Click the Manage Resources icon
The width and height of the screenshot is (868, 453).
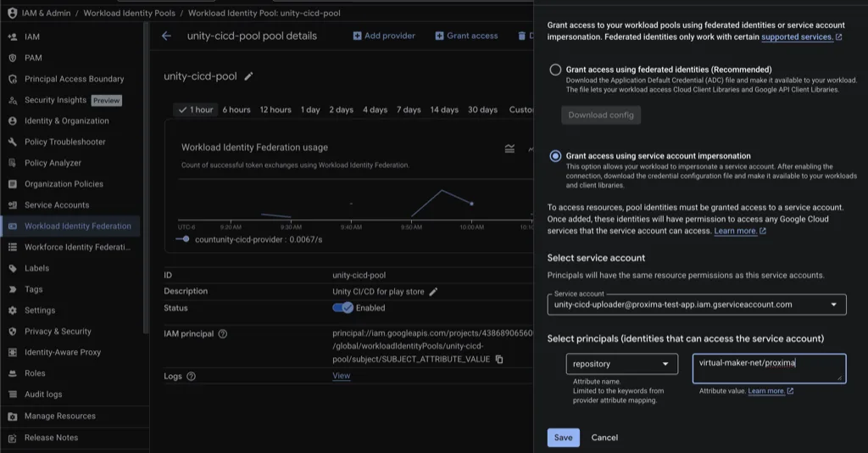tap(12, 416)
